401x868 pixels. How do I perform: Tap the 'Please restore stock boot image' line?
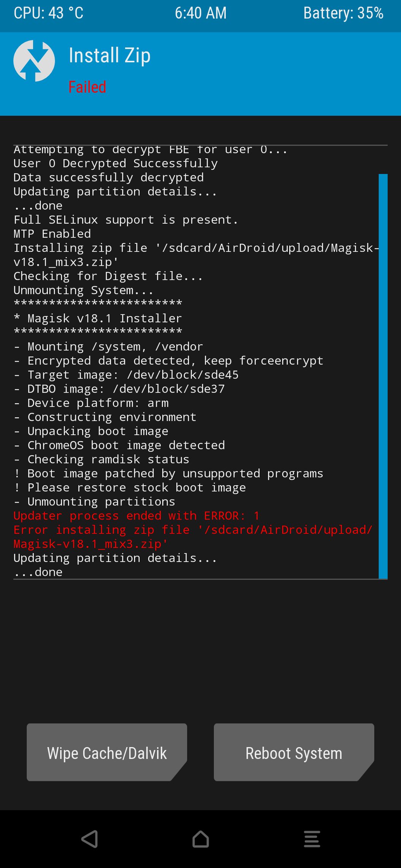click(130, 488)
